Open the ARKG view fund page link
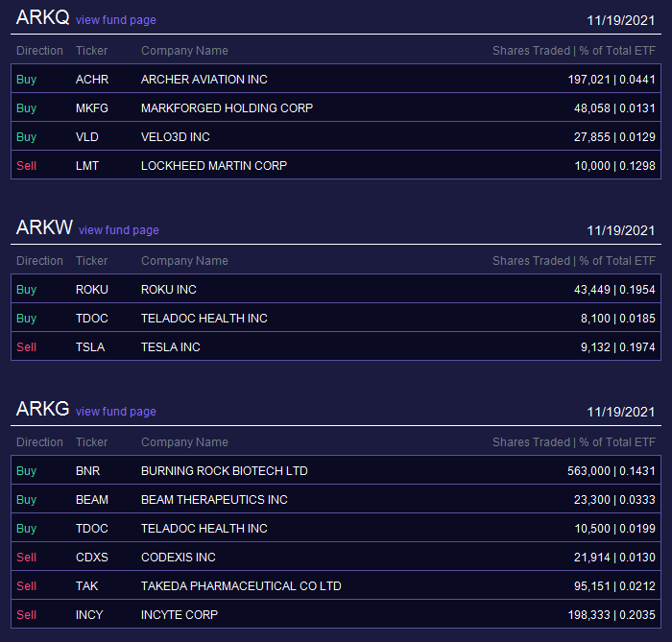This screenshot has height=642, width=672. (x=116, y=412)
